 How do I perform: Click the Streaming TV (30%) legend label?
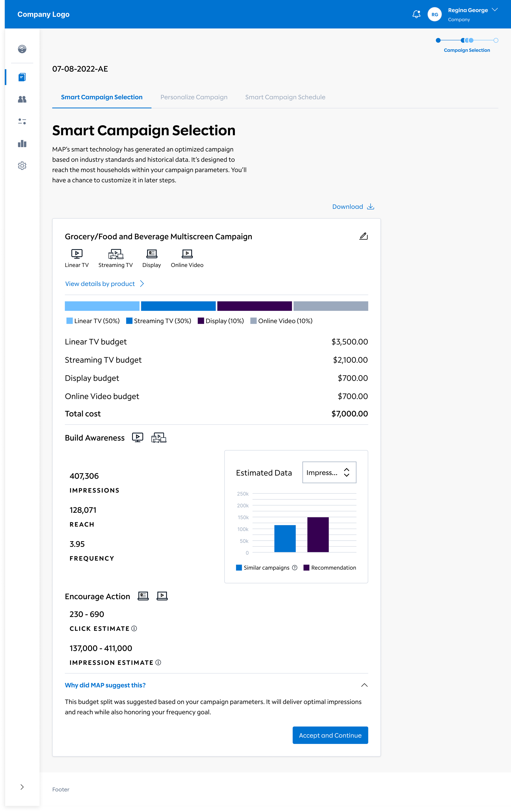pyautogui.click(x=162, y=321)
